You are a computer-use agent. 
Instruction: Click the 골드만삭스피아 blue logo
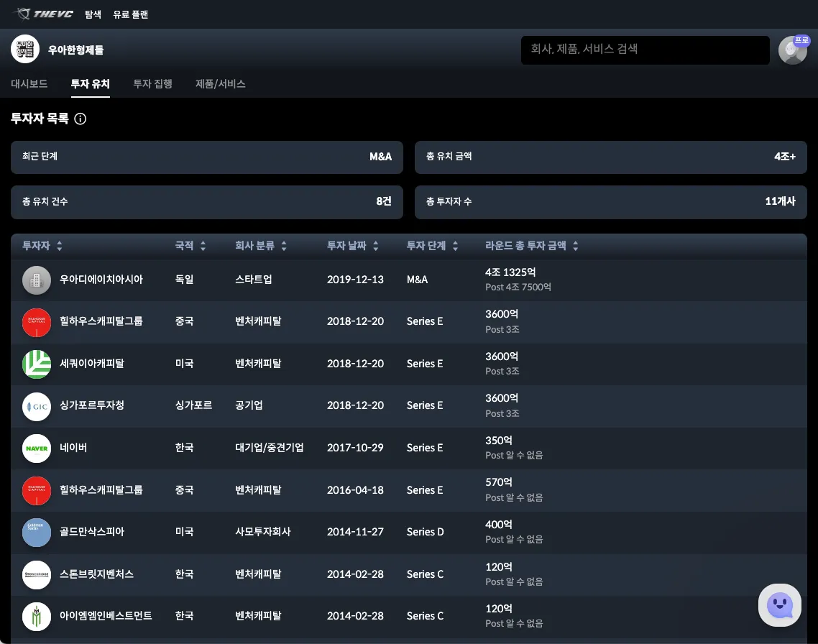tap(37, 533)
